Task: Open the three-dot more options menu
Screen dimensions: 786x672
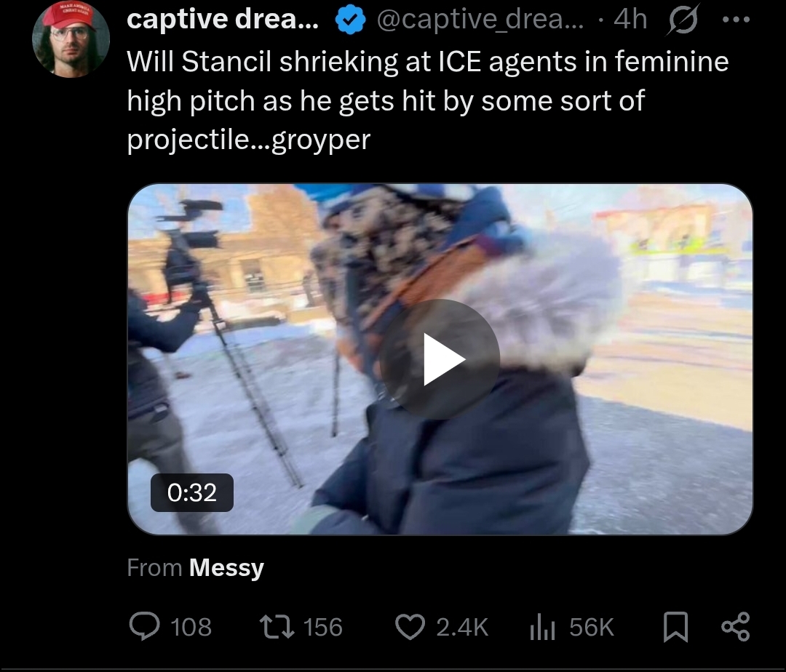Action: click(x=736, y=20)
